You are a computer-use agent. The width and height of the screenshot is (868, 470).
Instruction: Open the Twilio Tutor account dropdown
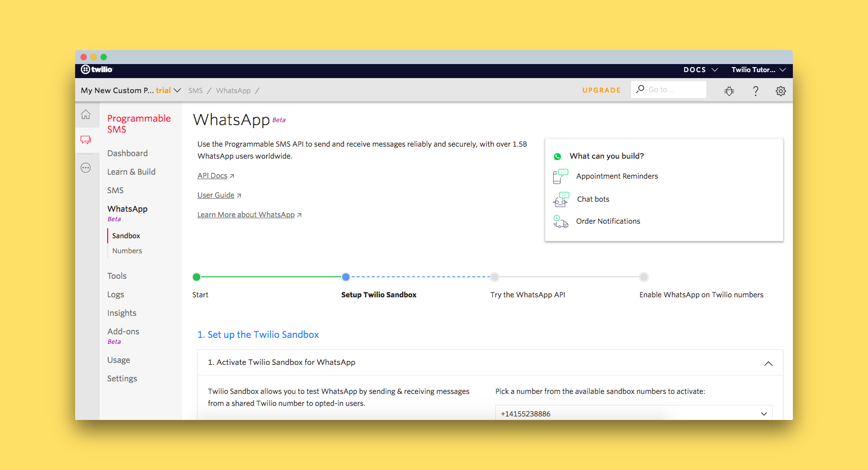758,70
